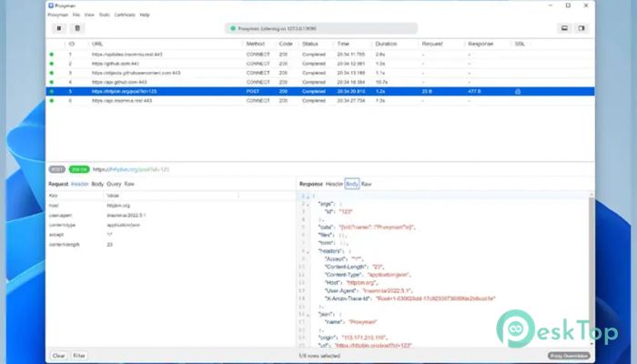The image size is (637, 364).
Task: Open the View menu
Action: 89,15
